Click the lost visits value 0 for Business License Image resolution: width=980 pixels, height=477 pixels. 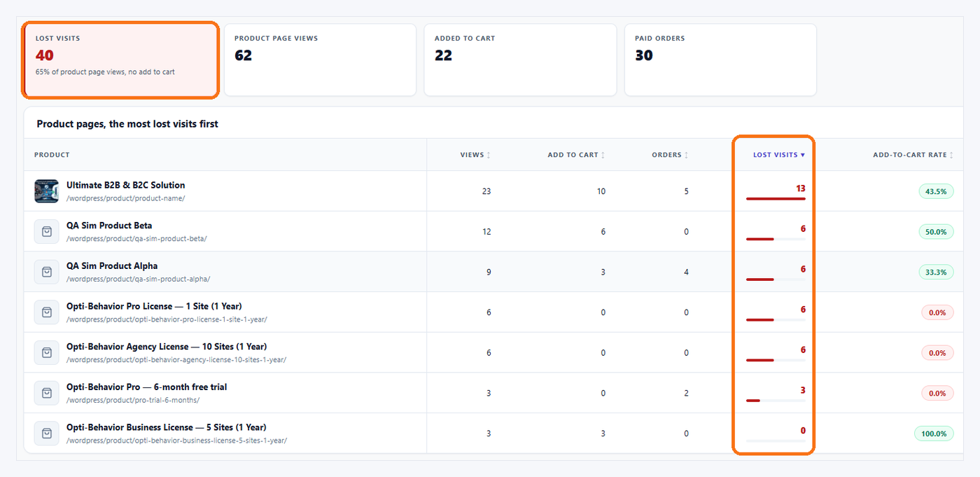pos(803,431)
